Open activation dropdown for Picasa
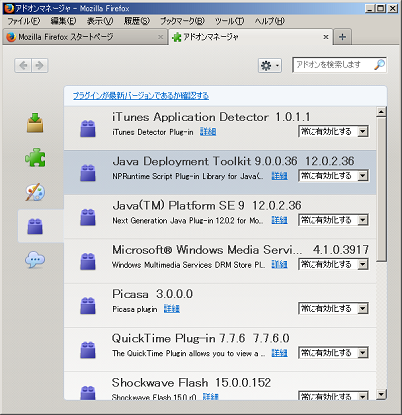 pyautogui.click(x=333, y=309)
